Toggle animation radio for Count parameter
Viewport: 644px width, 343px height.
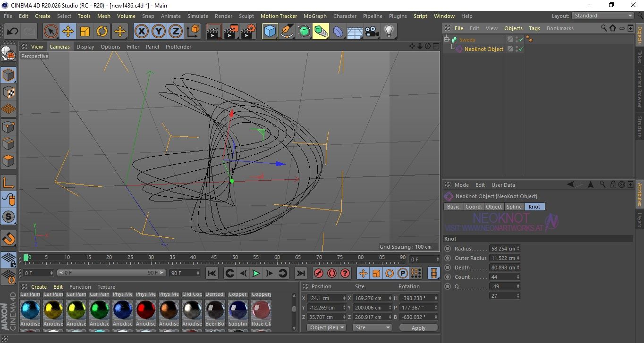click(x=448, y=277)
